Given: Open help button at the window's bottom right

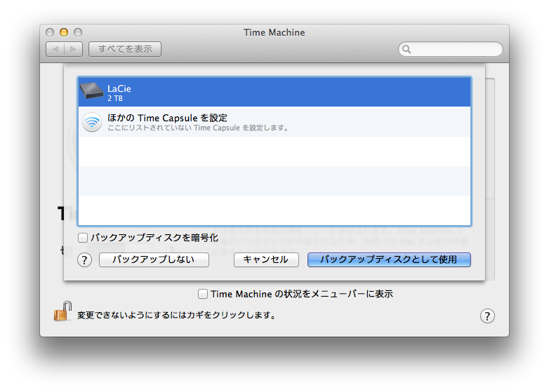Looking at the screenshot, I should (x=487, y=316).
